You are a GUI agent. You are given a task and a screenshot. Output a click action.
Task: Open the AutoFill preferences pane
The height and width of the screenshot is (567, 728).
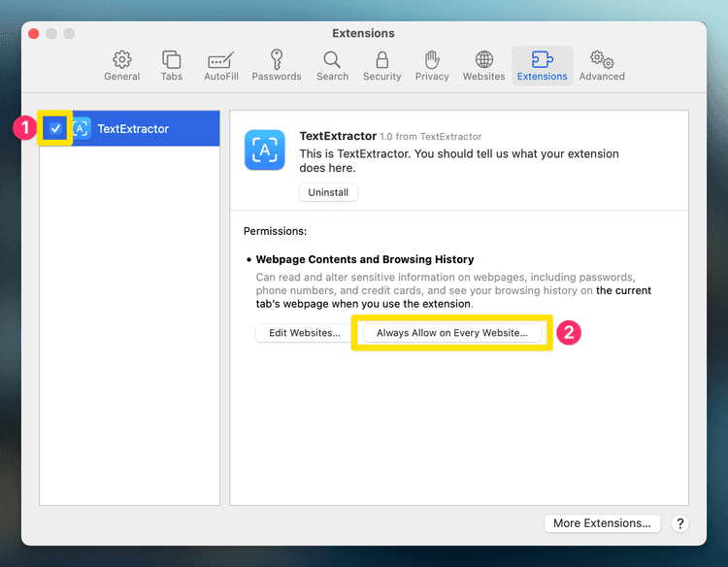(221, 60)
